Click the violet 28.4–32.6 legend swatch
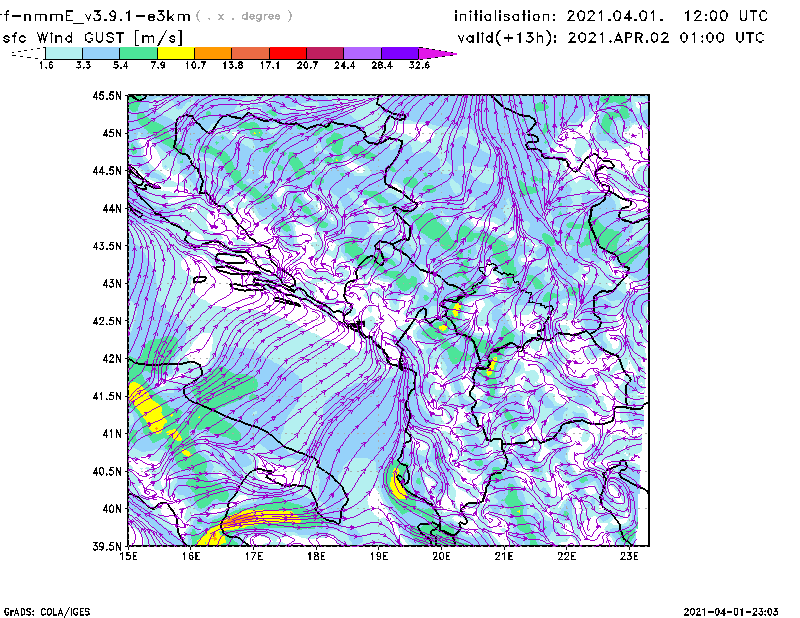800x618 pixels. [400, 53]
